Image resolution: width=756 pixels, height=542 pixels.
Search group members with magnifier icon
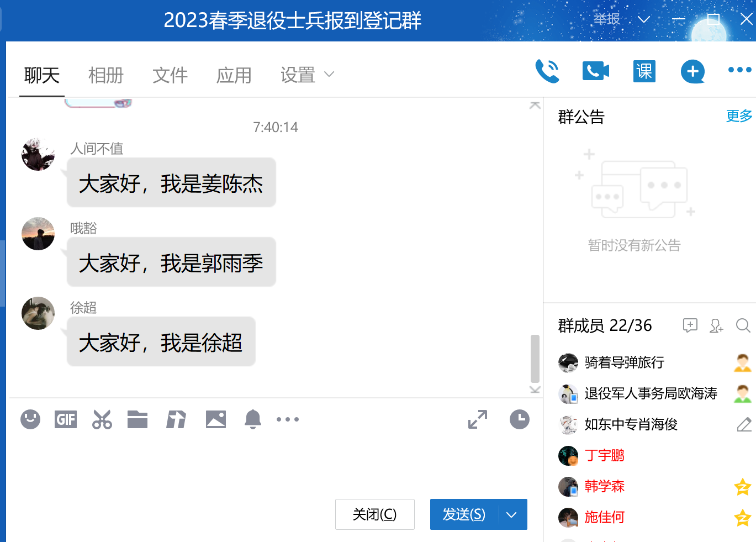tap(743, 325)
